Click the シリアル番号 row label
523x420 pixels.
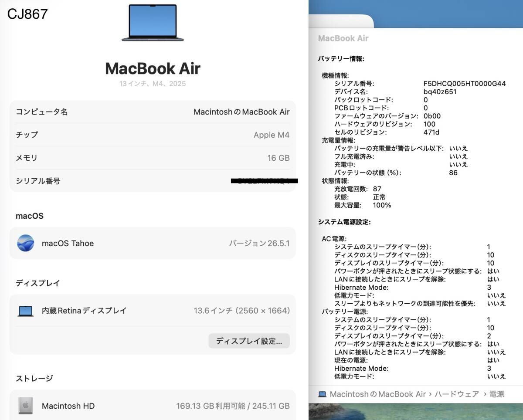click(x=38, y=181)
